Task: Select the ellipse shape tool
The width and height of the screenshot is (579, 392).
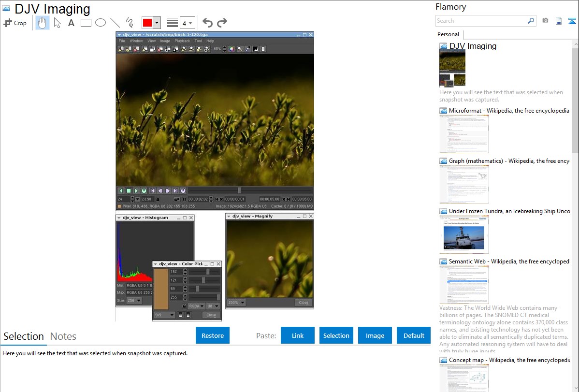Action: [x=101, y=23]
